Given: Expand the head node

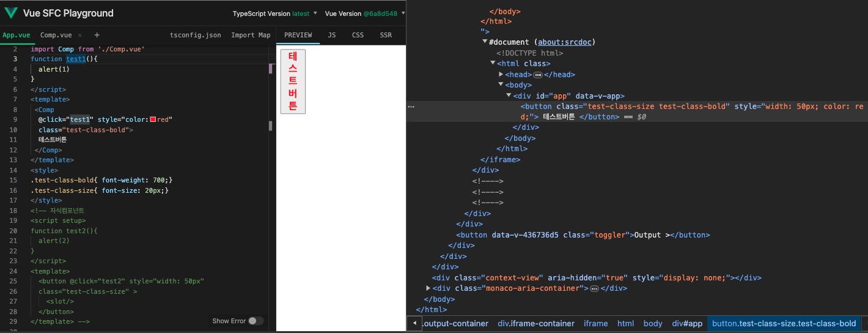Looking at the screenshot, I should point(501,74).
